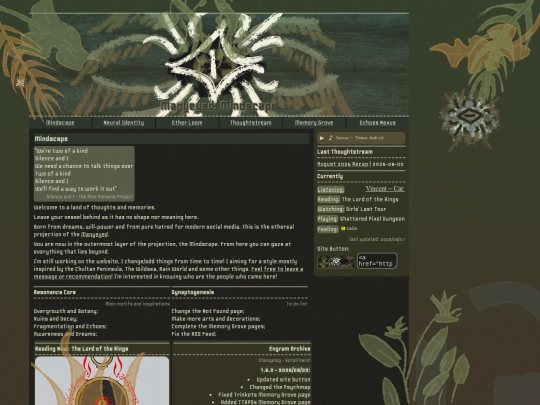540x405 pixels.
Task: Switch to the Thoughtstream tab
Action: pyautogui.click(x=251, y=123)
